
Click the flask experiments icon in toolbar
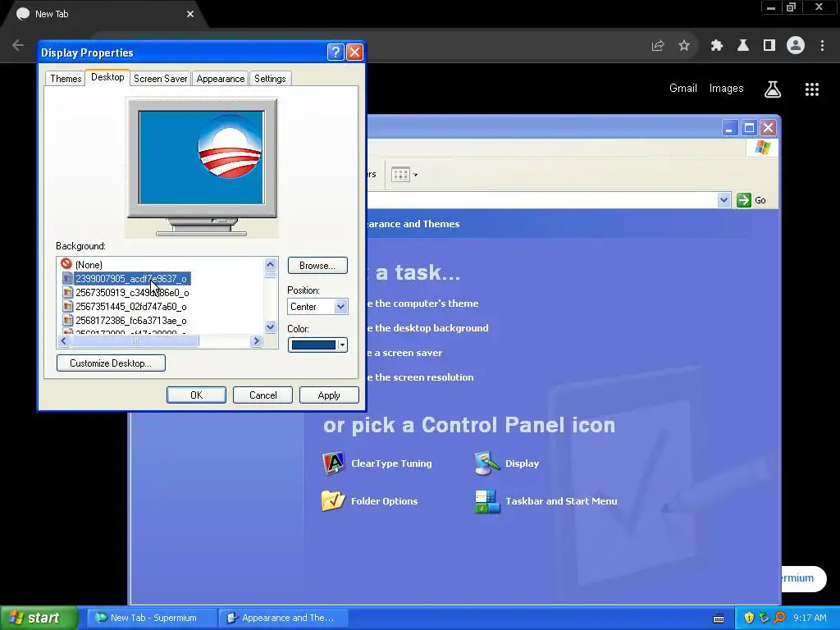point(743,46)
